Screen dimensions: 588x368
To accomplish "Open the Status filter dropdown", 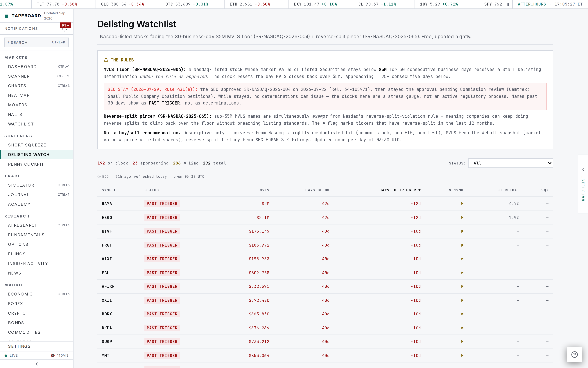I will tap(510, 163).
